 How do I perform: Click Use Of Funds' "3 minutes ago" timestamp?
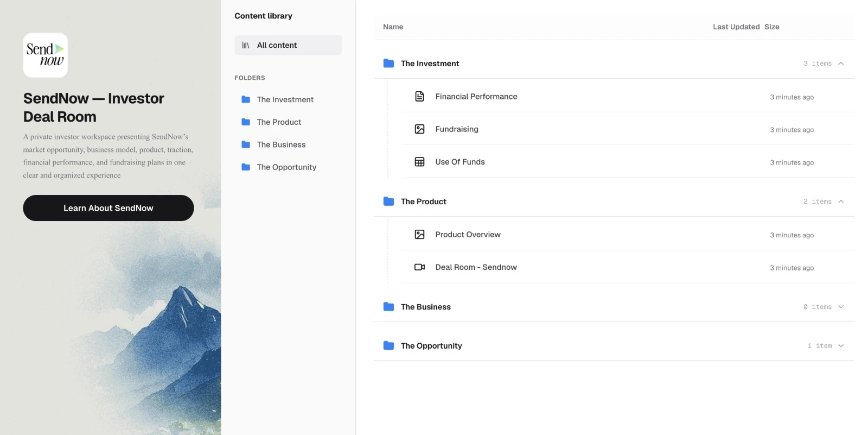pos(792,162)
